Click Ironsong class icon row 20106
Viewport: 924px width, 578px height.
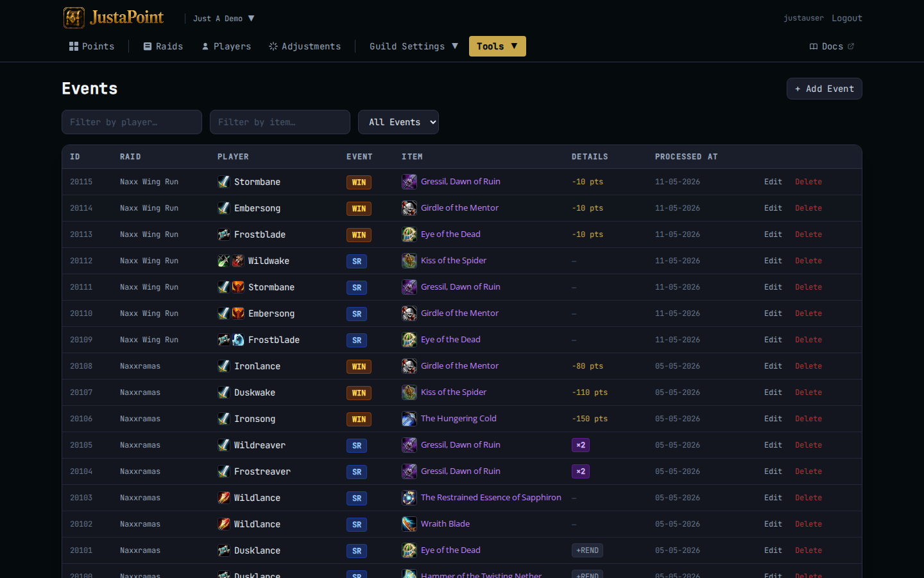coord(223,419)
